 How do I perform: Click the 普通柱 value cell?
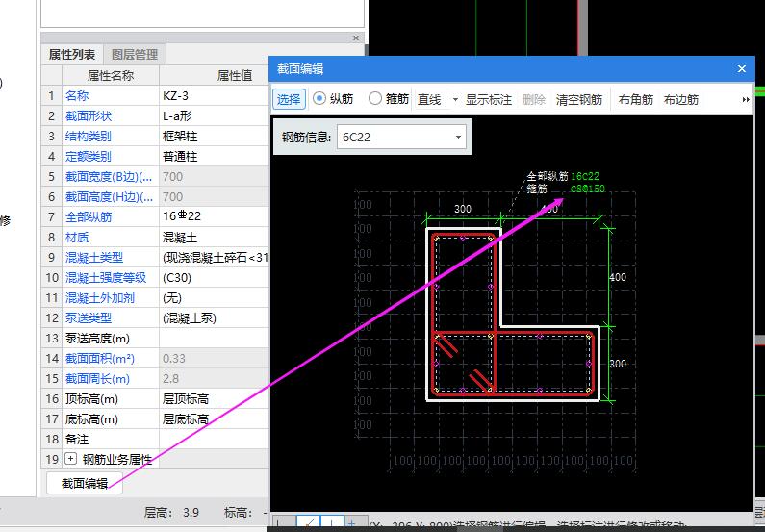click(215, 157)
